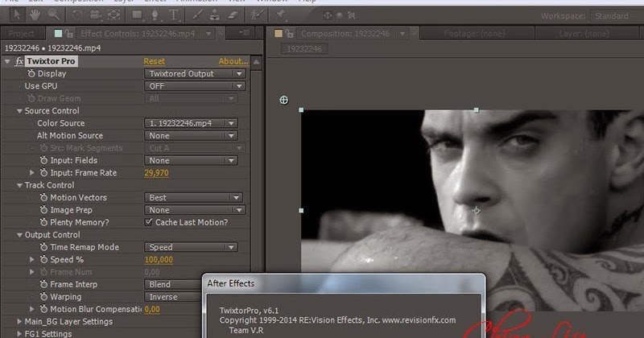Image resolution: width=644 pixels, height=338 pixels.
Task: Open the Effect Controls panel options menu
Action: pyautogui.click(x=245, y=33)
